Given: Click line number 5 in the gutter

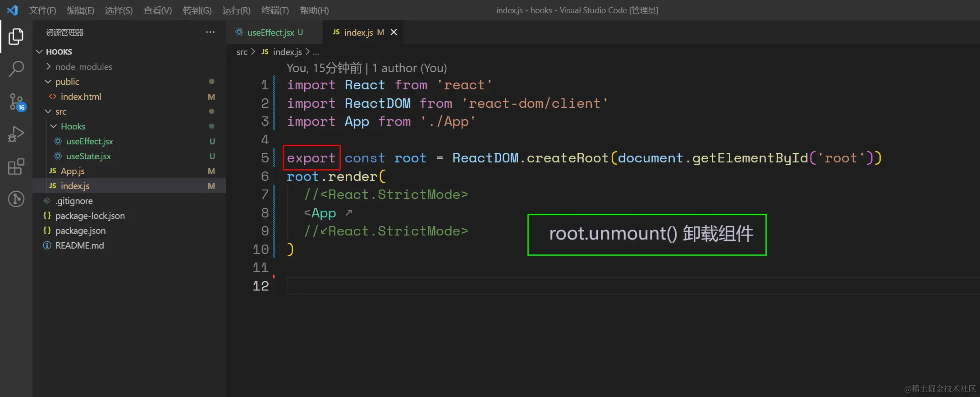Looking at the screenshot, I should (x=265, y=158).
